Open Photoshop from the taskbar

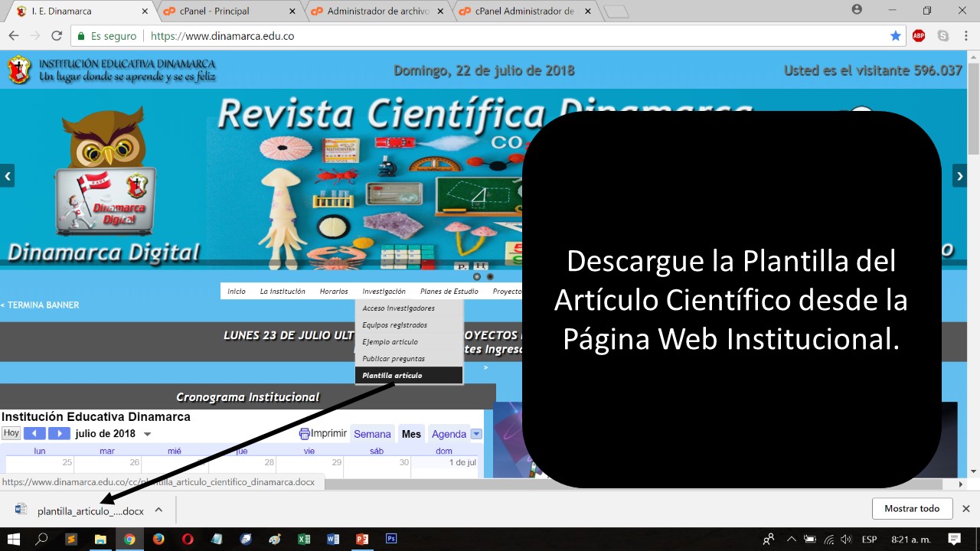(x=391, y=539)
